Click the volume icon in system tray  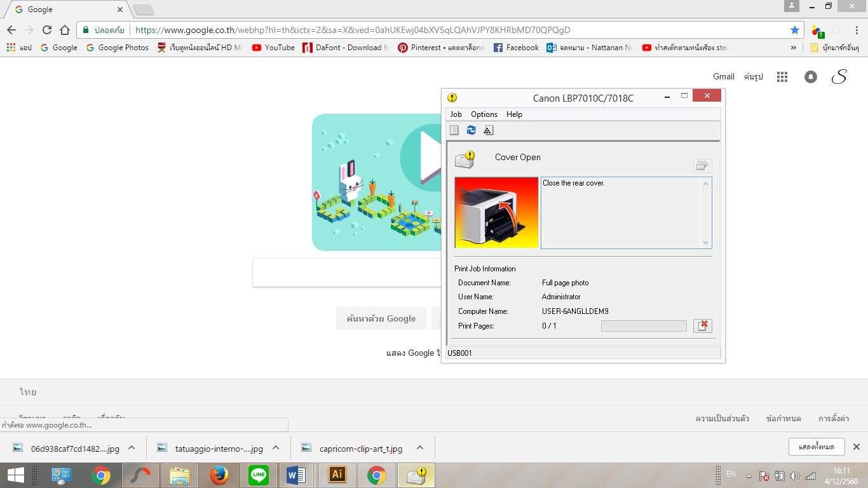pos(795,475)
